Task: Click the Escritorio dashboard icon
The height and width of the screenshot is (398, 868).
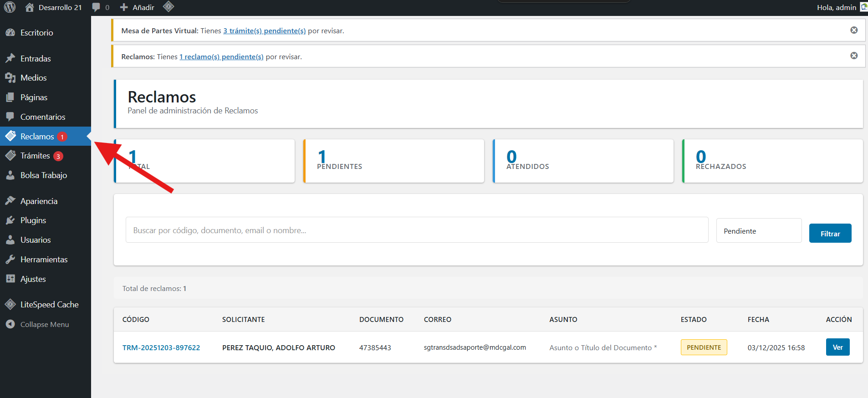Action: [x=10, y=33]
